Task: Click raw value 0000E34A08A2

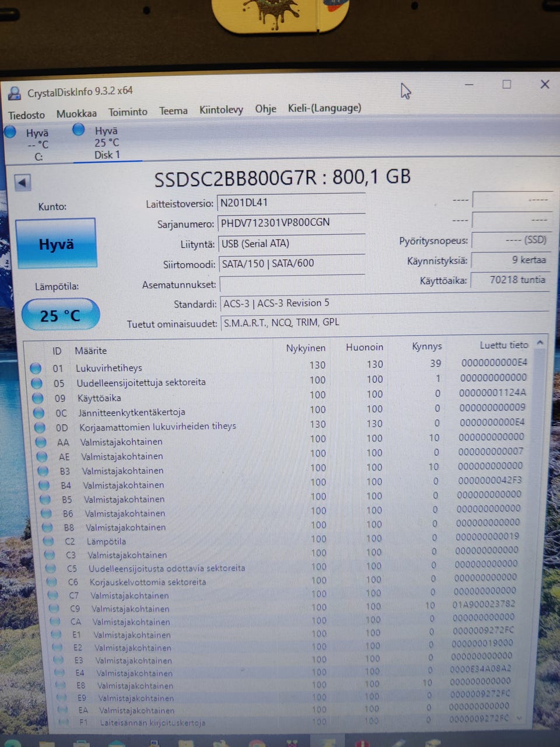Action: coord(481,669)
